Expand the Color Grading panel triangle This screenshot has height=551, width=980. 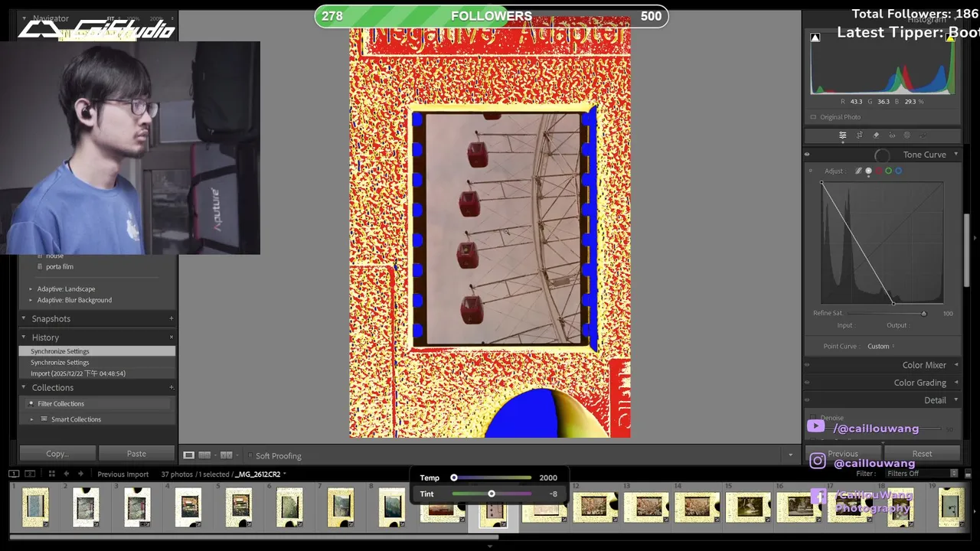pyautogui.click(x=955, y=383)
